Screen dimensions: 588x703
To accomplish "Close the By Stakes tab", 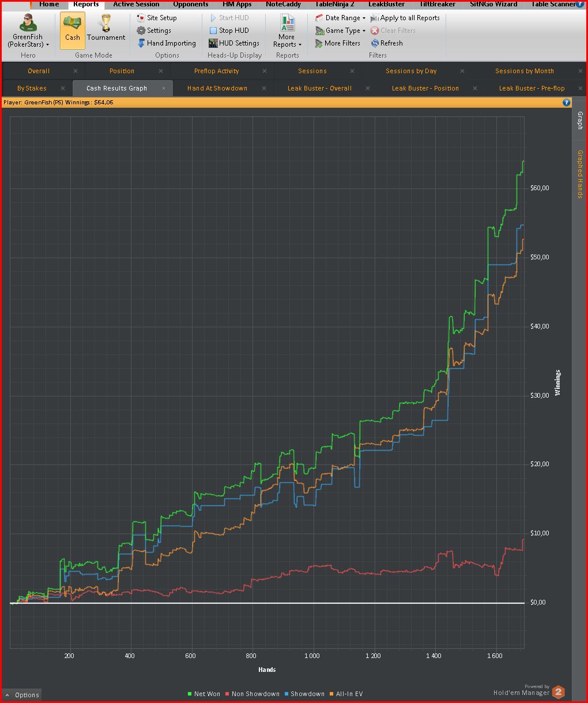I will 63,88.
